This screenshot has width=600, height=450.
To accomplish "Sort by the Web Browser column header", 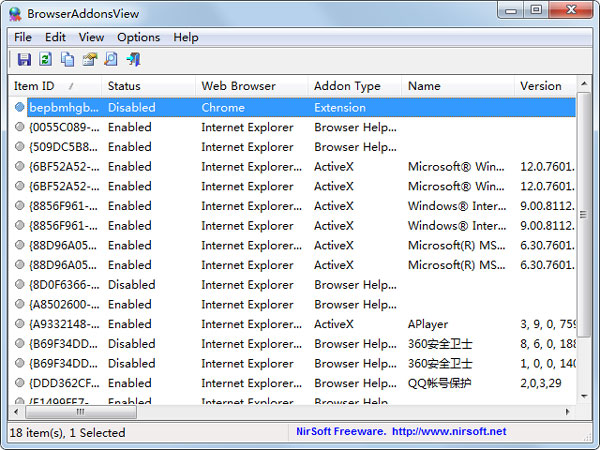I will tap(252, 86).
